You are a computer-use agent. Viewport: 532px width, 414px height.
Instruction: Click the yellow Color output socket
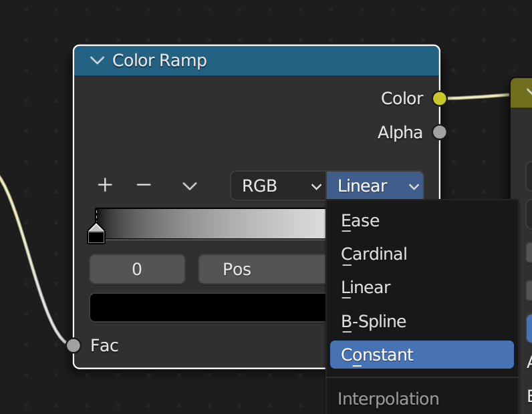coord(439,99)
